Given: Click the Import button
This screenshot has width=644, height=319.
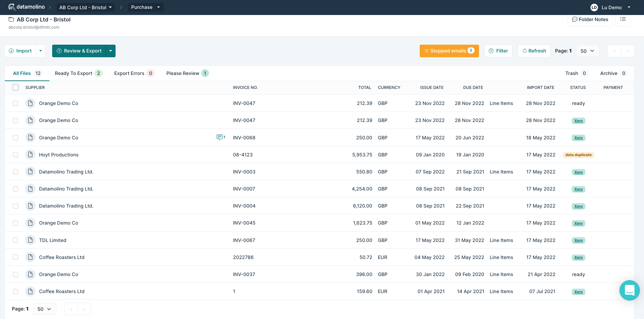Looking at the screenshot, I should [x=20, y=51].
